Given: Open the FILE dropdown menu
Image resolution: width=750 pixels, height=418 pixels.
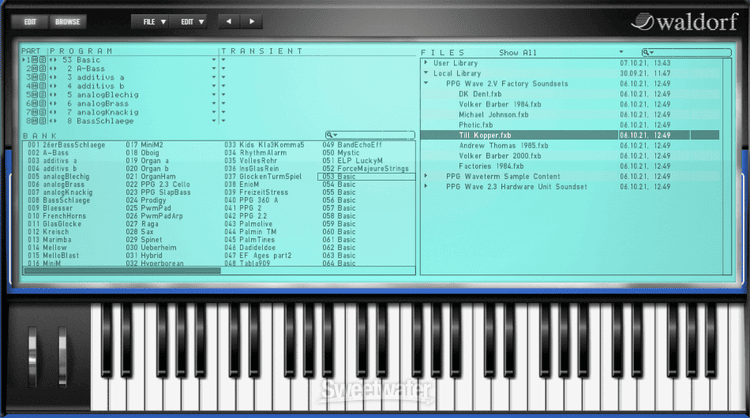Looking at the screenshot, I should [153, 20].
